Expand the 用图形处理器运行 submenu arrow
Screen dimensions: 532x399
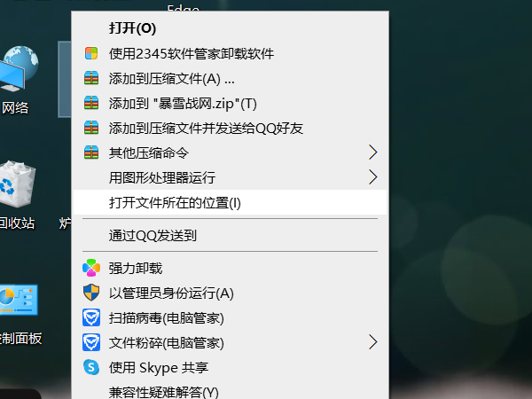pyautogui.click(x=373, y=177)
